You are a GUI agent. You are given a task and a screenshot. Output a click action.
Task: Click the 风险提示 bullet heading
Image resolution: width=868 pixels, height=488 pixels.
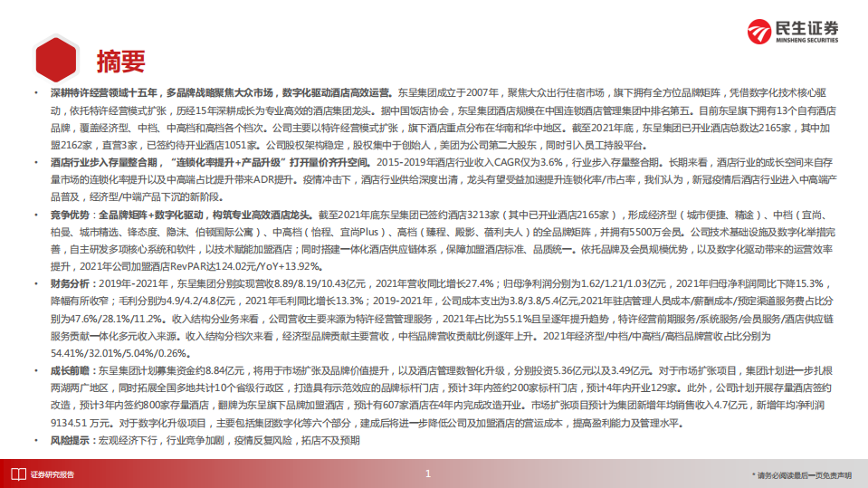pos(70,440)
